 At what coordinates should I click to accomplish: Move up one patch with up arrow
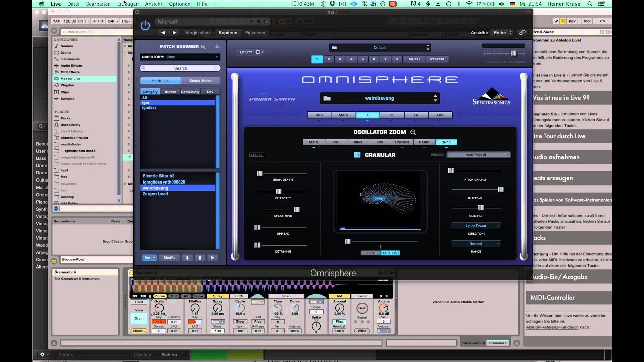(200, 257)
